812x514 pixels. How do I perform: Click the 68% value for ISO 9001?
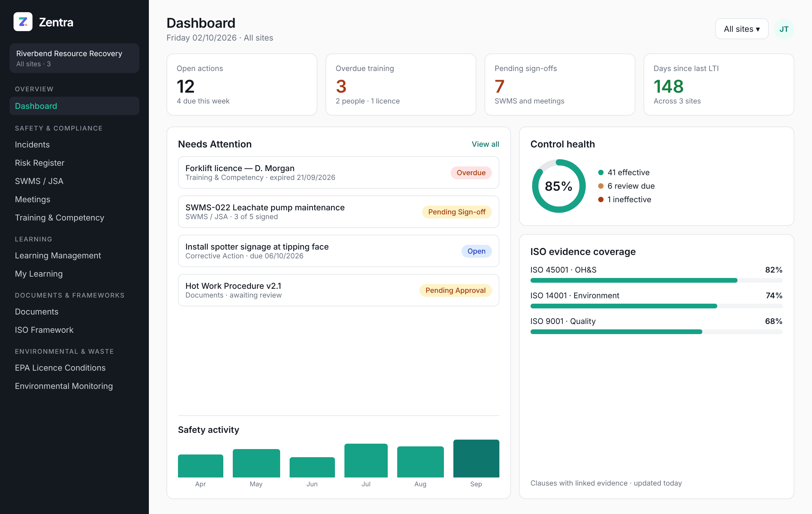pos(774,321)
